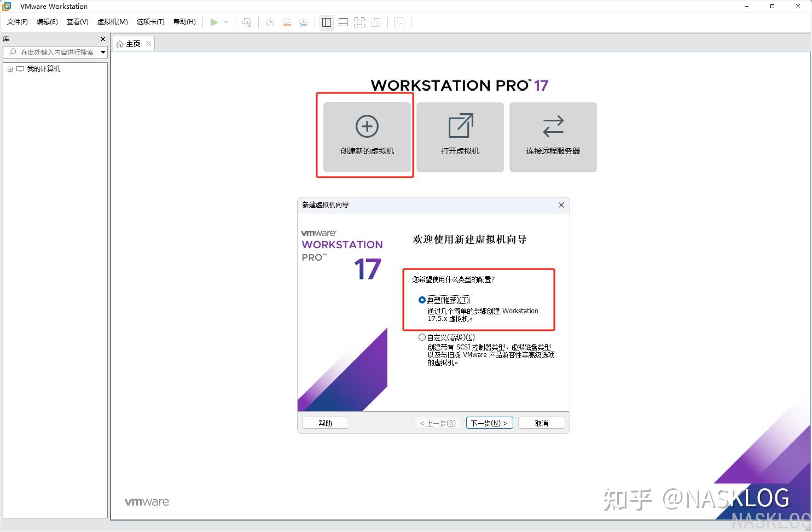This screenshot has height=532, width=812.
Task: Open the library search filter dropdown
Action: pos(103,52)
